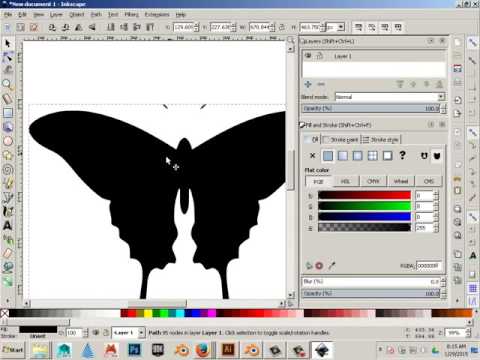
Task: Open the File menu
Action: [8, 15]
